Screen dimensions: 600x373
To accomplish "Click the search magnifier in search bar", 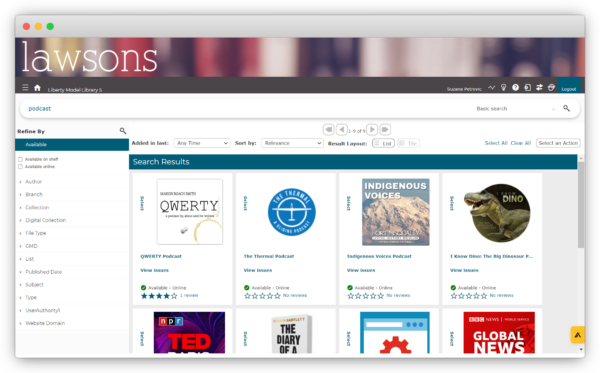I will click(x=566, y=108).
